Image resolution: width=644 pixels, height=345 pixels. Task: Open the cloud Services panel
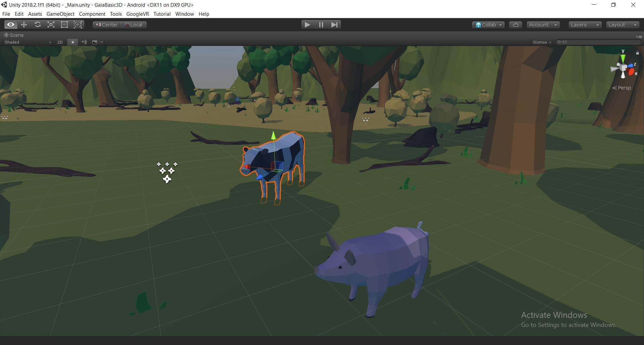coord(516,25)
